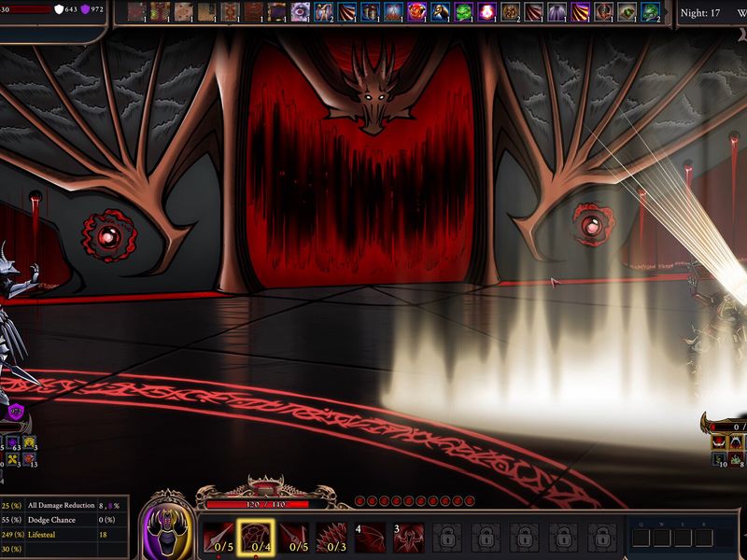Click the Dodge Chance value 0 (%)

pos(107,520)
